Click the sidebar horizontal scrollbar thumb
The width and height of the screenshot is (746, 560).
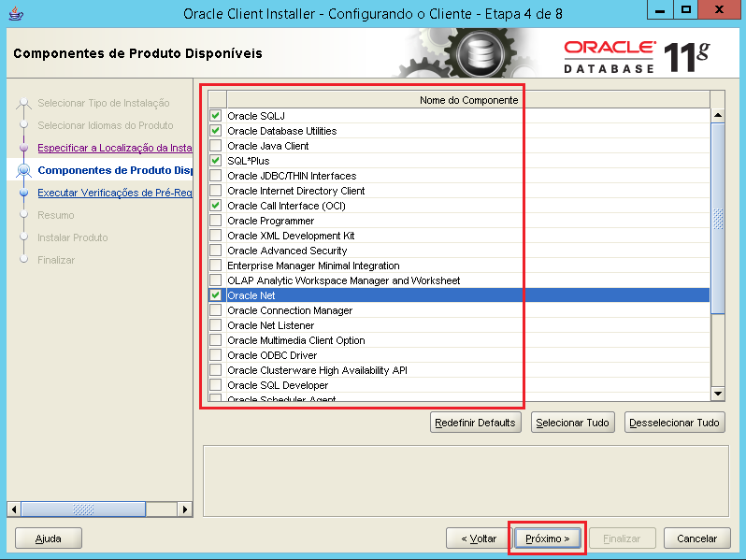click(x=83, y=510)
